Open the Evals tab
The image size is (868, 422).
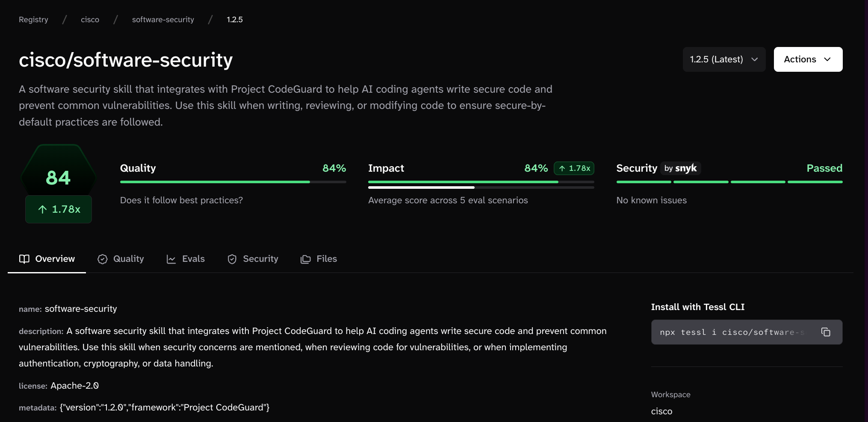click(x=186, y=259)
